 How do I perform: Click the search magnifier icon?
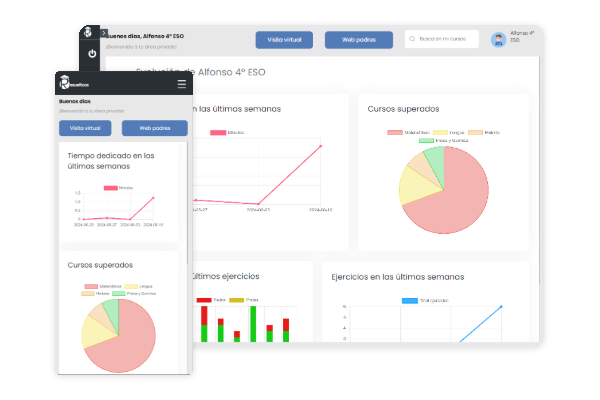414,40
